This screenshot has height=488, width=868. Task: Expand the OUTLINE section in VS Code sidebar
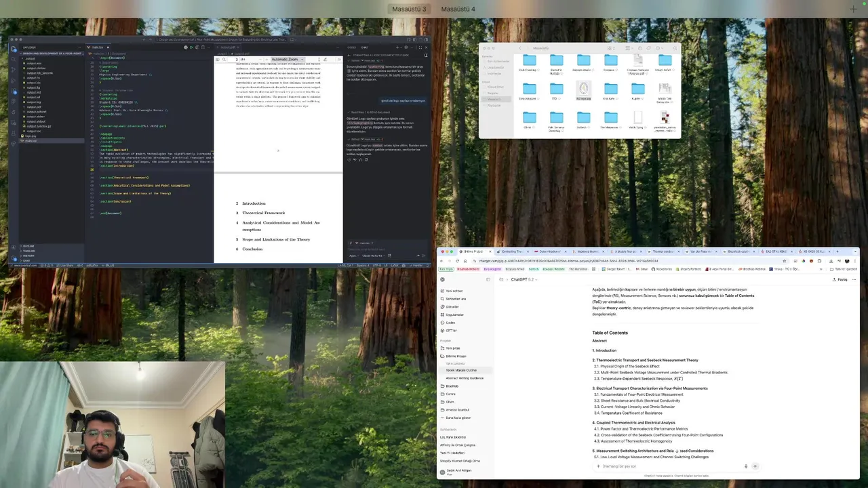(28, 246)
